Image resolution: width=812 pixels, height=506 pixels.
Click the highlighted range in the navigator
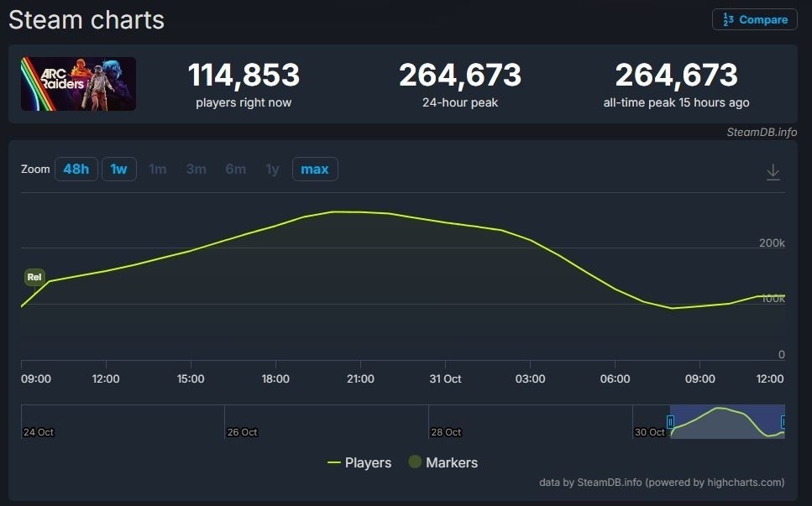click(x=726, y=421)
